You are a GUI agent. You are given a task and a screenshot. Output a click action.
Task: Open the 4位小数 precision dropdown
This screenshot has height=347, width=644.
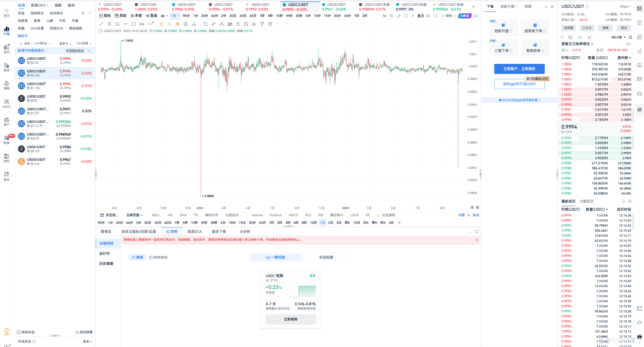coord(618,37)
